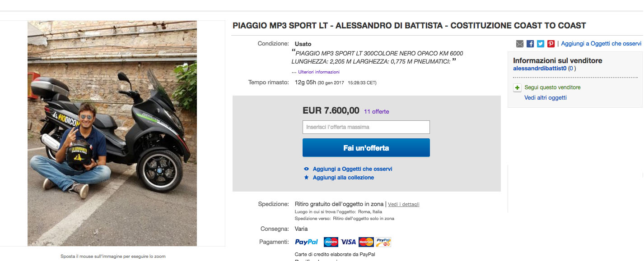Click top-right 'Aggiungi a Oggetti che osservi'
This screenshot has height=261, width=644.
[x=601, y=44]
